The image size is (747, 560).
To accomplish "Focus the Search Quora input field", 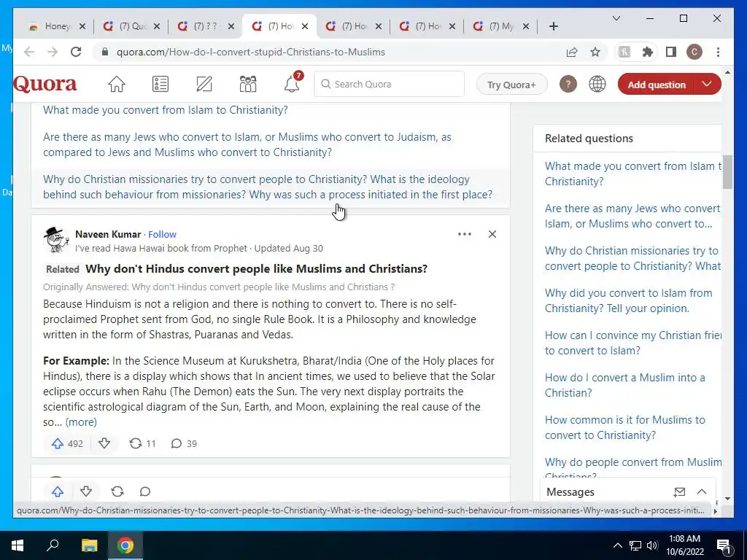I will click(390, 84).
